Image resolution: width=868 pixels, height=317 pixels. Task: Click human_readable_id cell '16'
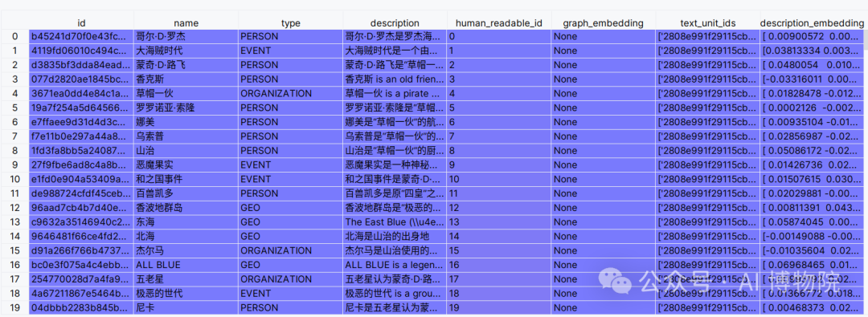tap(499, 265)
